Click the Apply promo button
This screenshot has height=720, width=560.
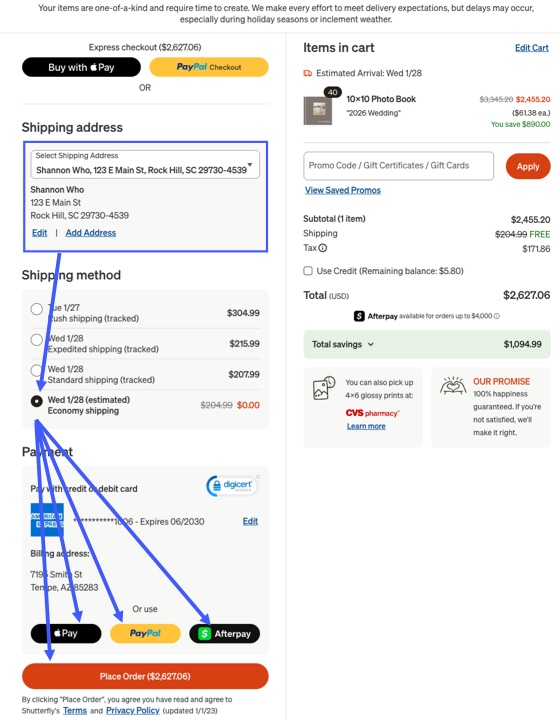pos(528,166)
